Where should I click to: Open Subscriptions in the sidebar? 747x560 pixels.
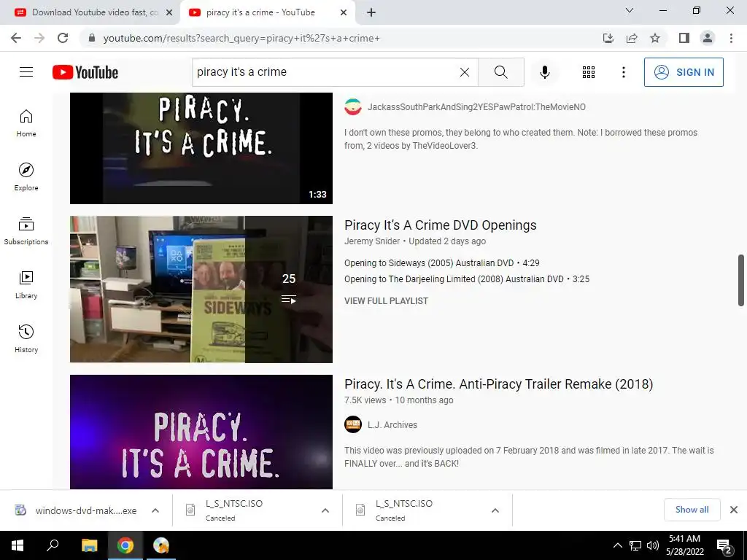26,231
